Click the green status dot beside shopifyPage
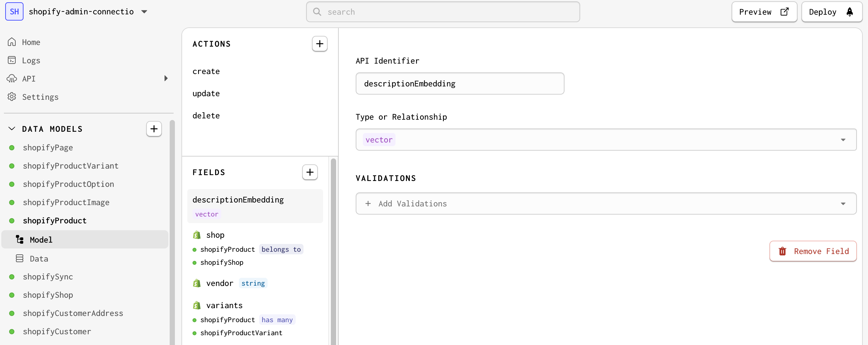 coord(12,147)
